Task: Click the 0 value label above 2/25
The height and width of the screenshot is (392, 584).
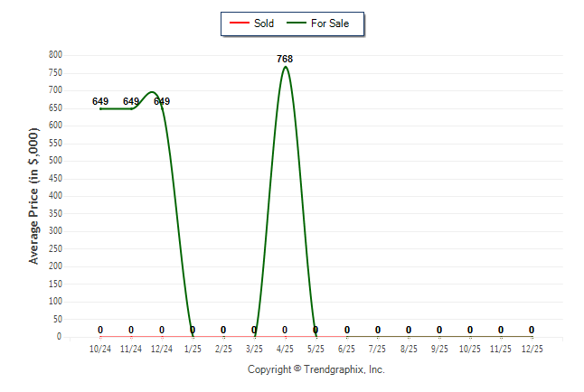Action: tap(223, 330)
